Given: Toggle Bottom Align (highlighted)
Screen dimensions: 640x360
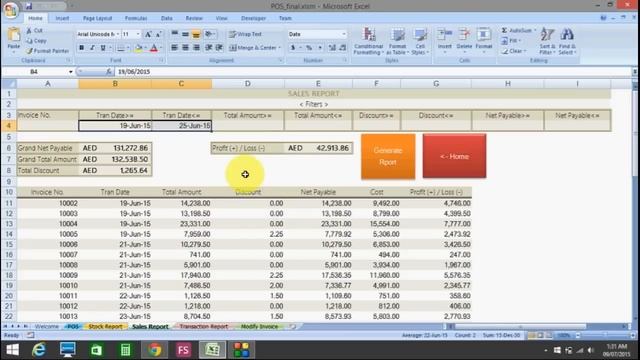Looking at the screenshot, I should (x=196, y=34).
